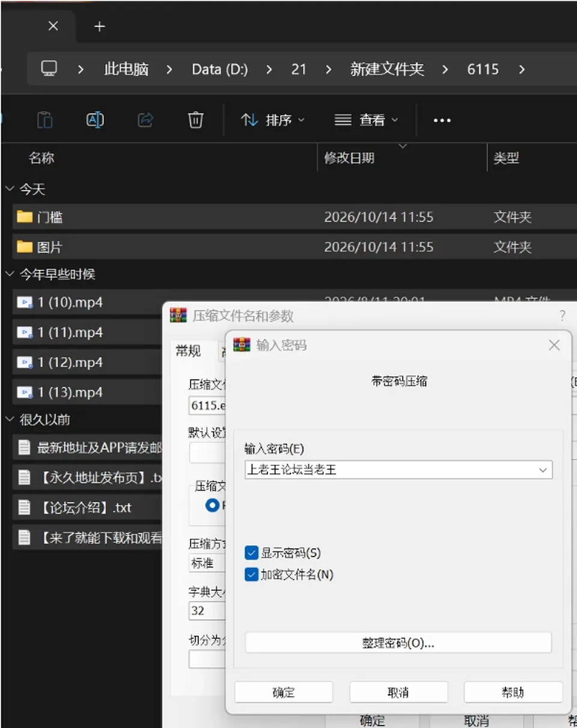This screenshot has width=577, height=728.
Task: Click the text file icon of 【来了就能下载和观看
Action: (24, 537)
